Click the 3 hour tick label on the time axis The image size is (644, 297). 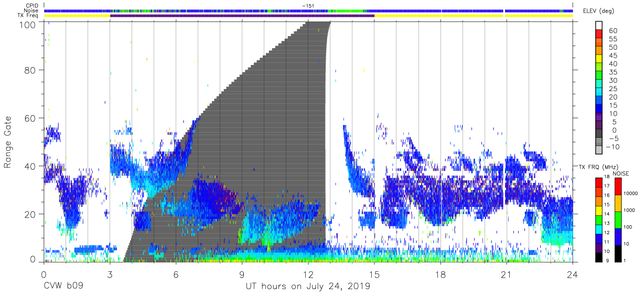[x=110, y=273]
